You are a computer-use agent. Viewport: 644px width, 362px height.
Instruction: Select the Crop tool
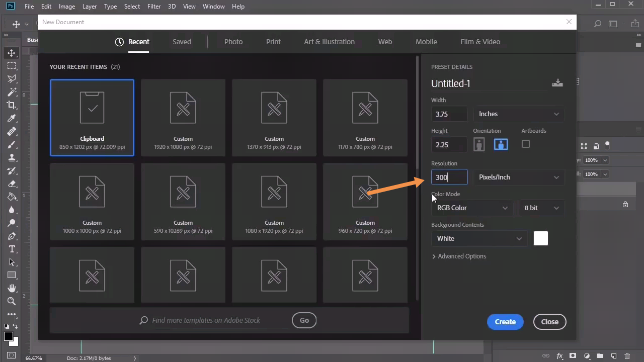[x=12, y=105]
